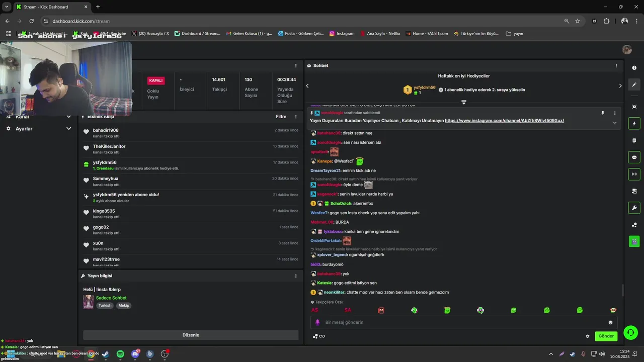Select the Turkish tag
Image resolution: width=644 pixels, height=362 pixels.
105,306
